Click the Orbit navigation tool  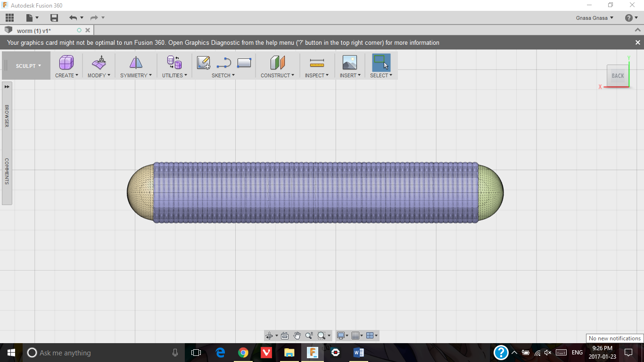coord(269,336)
